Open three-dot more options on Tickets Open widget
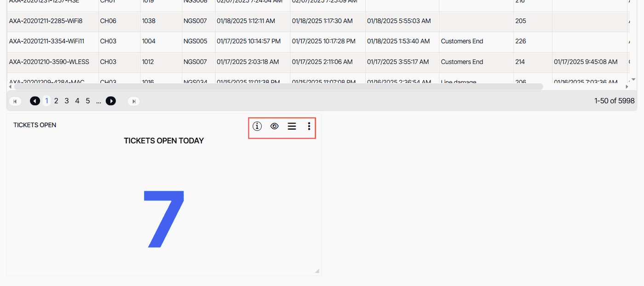644x286 pixels. [309, 126]
